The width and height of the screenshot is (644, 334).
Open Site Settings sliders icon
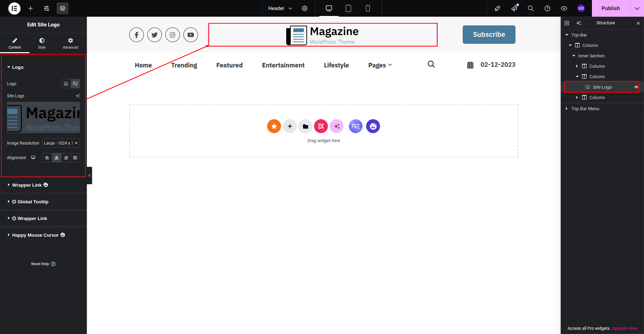tap(47, 8)
